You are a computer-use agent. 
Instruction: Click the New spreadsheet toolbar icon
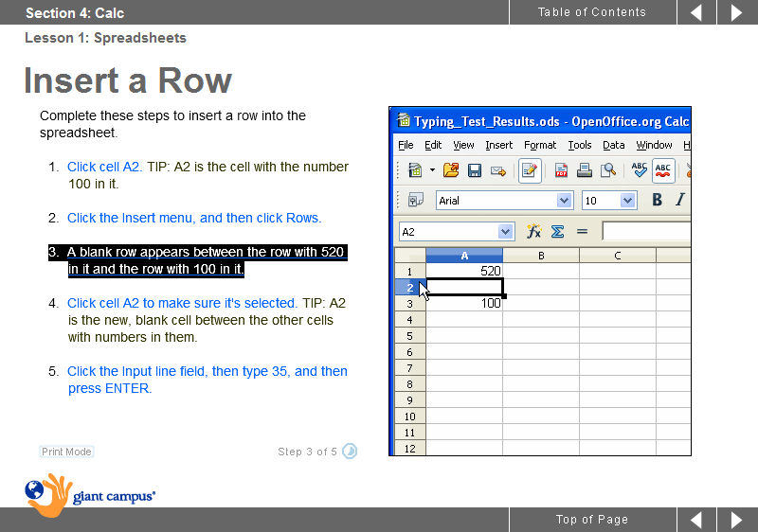415,170
